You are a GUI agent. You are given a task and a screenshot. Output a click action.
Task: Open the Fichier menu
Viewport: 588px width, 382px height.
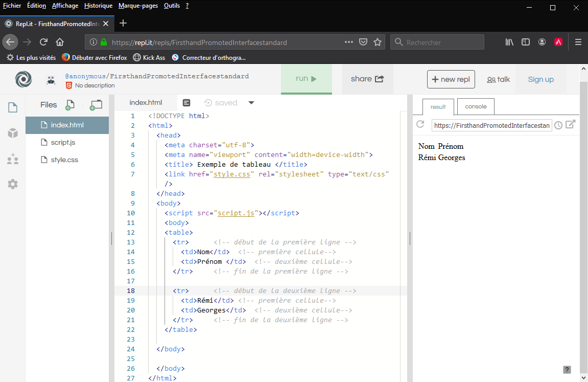point(12,6)
